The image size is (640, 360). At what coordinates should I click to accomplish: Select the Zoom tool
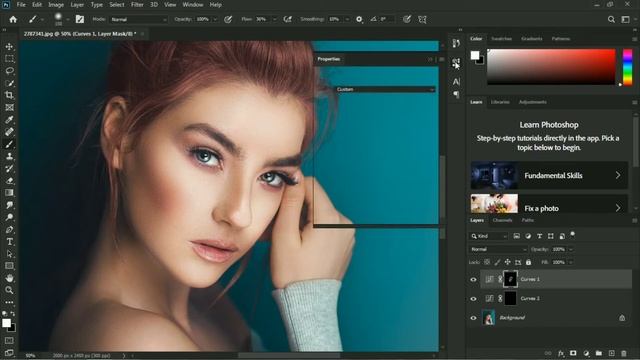pyautogui.click(x=9, y=291)
